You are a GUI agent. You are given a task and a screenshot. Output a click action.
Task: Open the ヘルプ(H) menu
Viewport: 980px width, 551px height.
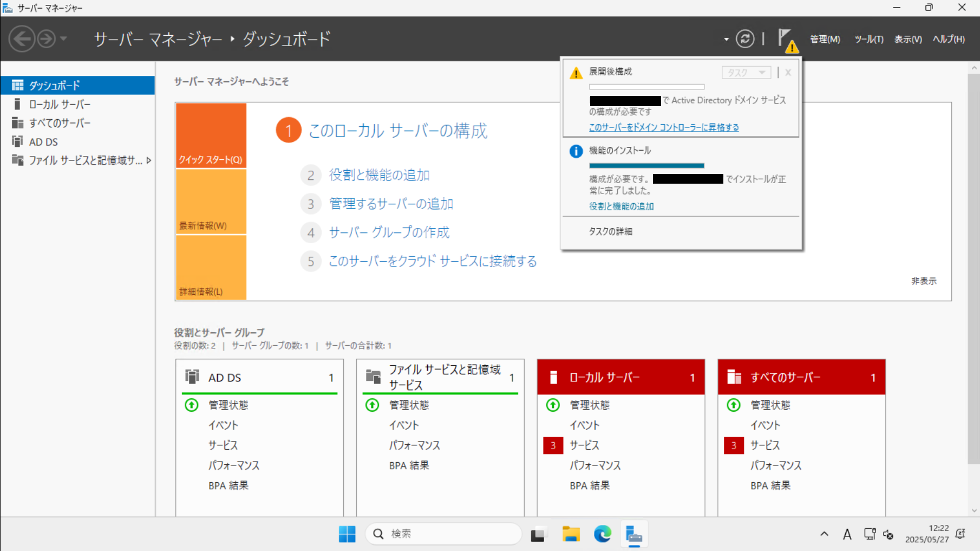[x=949, y=39]
